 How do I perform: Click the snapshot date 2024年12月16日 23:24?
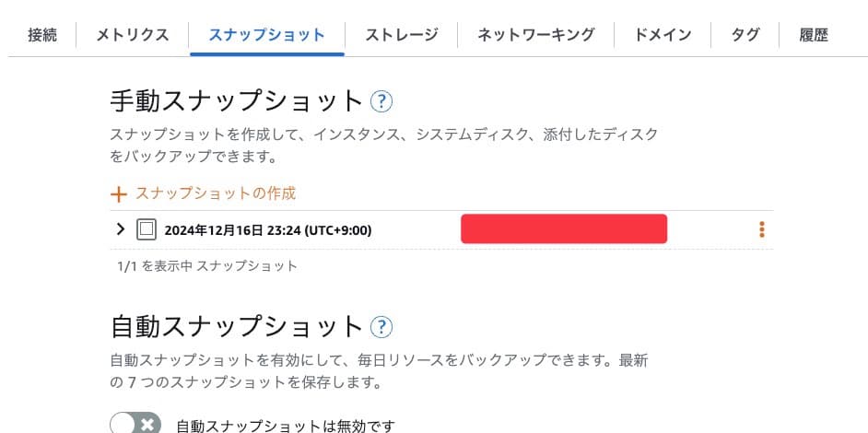click(268, 229)
